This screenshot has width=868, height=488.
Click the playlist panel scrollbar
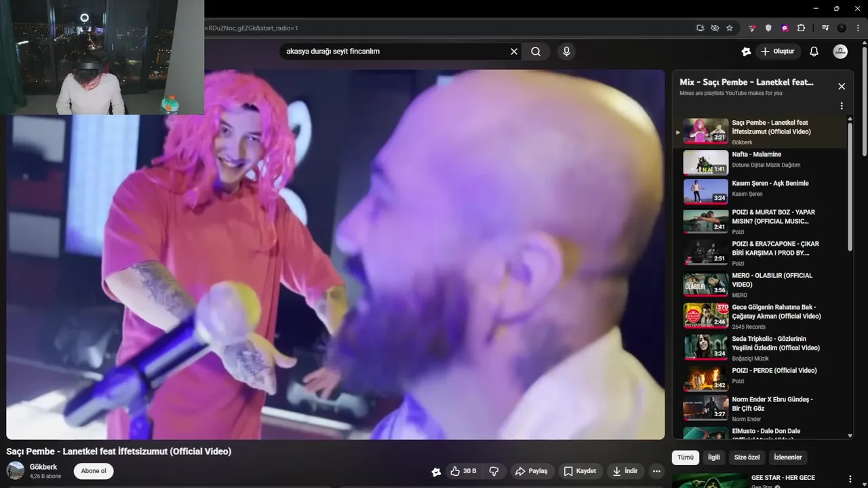coord(850,186)
